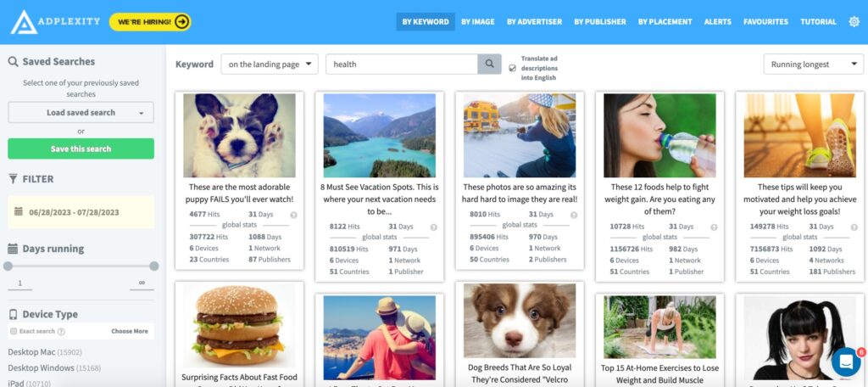Open the 'on the landing page' dropdown
The image size is (868, 387).
270,64
